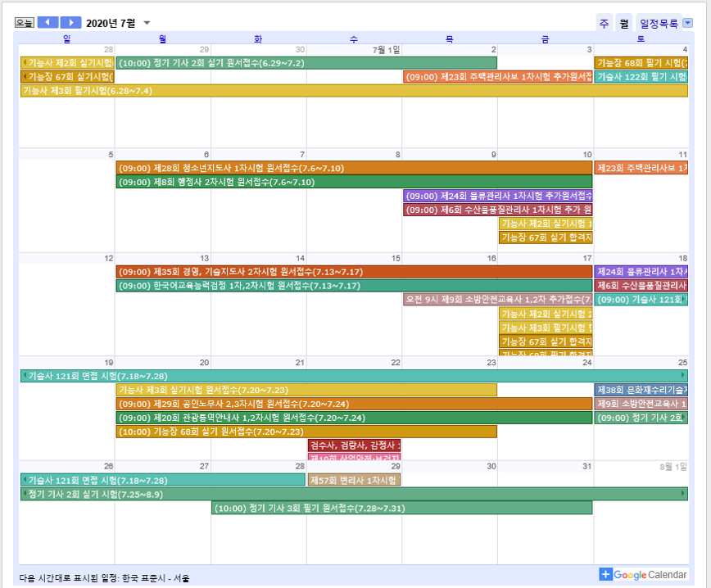Select the 7월 1일 date number
711x588 pixels.
coord(386,50)
